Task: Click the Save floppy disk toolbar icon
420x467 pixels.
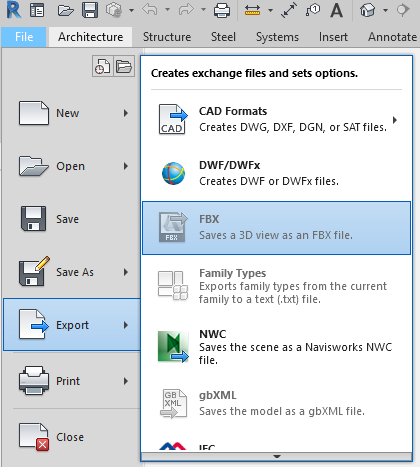Action: pyautogui.click(x=90, y=10)
